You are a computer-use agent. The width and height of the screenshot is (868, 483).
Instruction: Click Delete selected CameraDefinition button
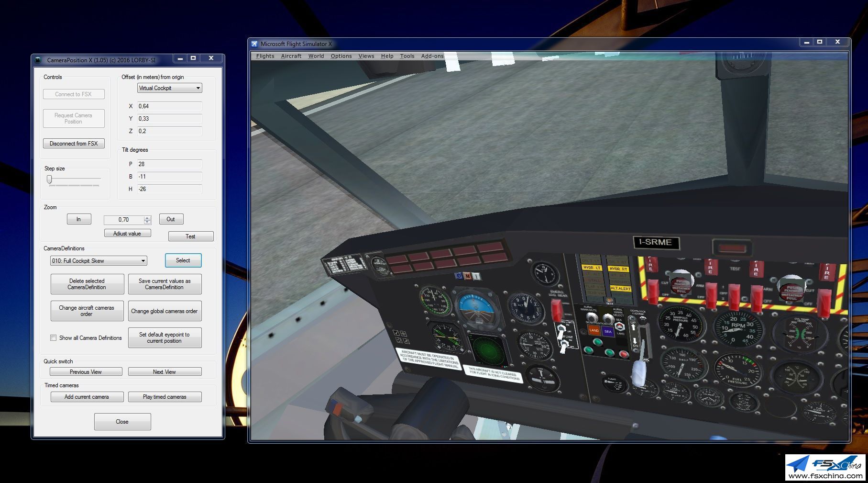(x=87, y=284)
